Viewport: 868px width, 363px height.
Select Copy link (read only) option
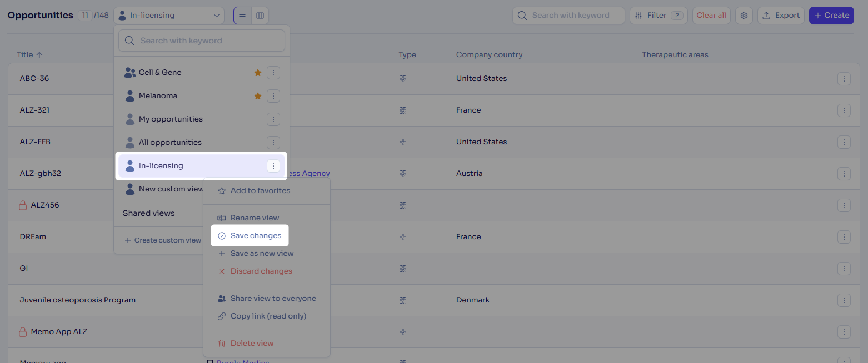268,316
